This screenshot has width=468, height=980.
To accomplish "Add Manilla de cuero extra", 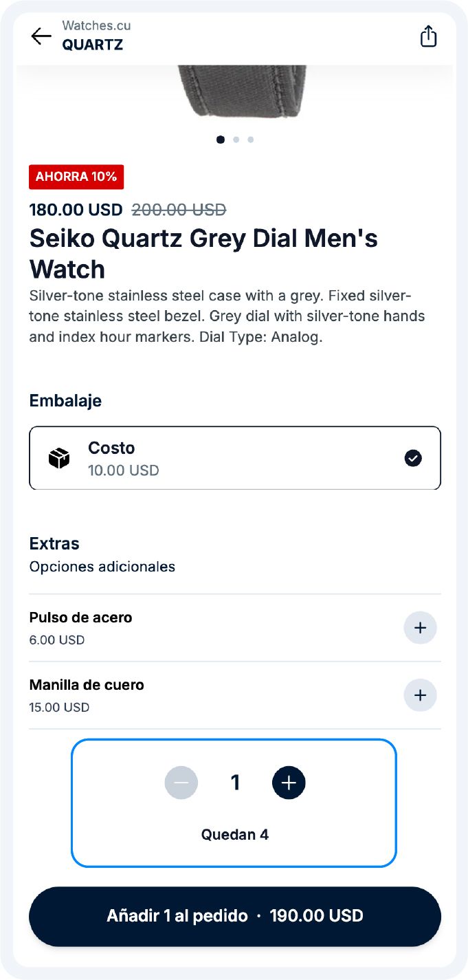I will (420, 695).
